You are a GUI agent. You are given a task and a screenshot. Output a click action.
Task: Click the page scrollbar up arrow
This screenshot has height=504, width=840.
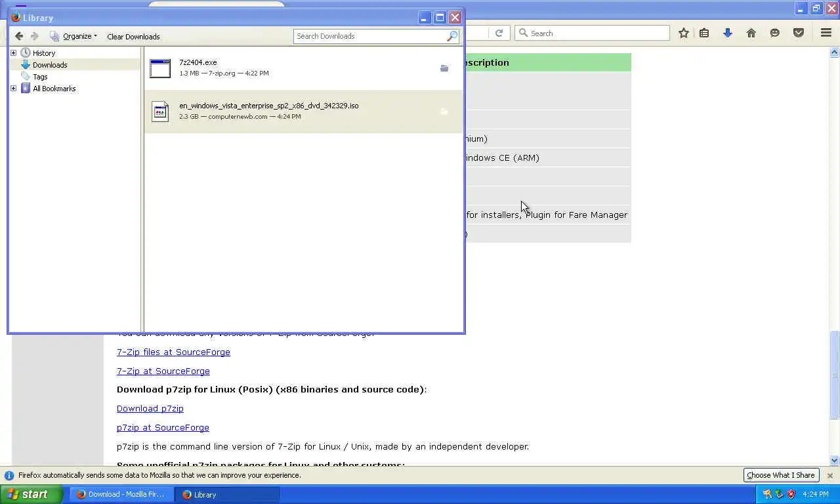tap(835, 52)
